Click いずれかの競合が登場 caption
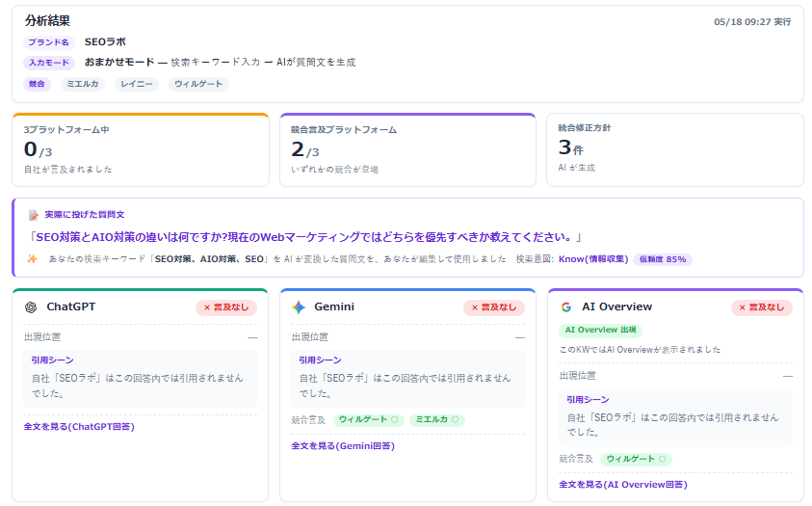Viewport: 812px width, 506px height. point(334,170)
